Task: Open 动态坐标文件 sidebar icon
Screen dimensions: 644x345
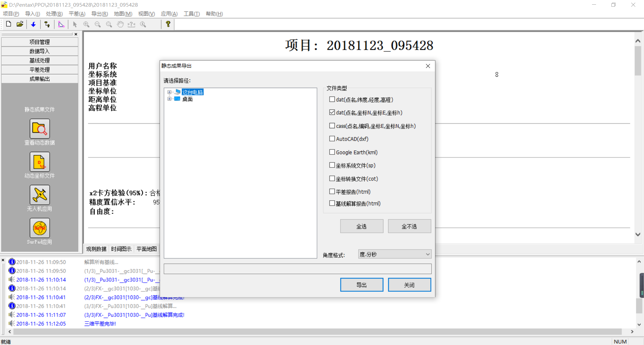Action: [40, 162]
